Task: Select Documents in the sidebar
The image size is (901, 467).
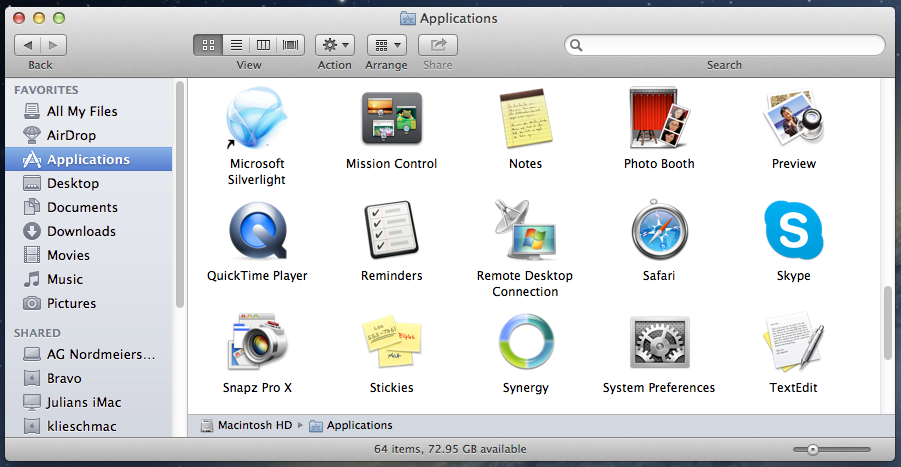Action: click(82, 207)
